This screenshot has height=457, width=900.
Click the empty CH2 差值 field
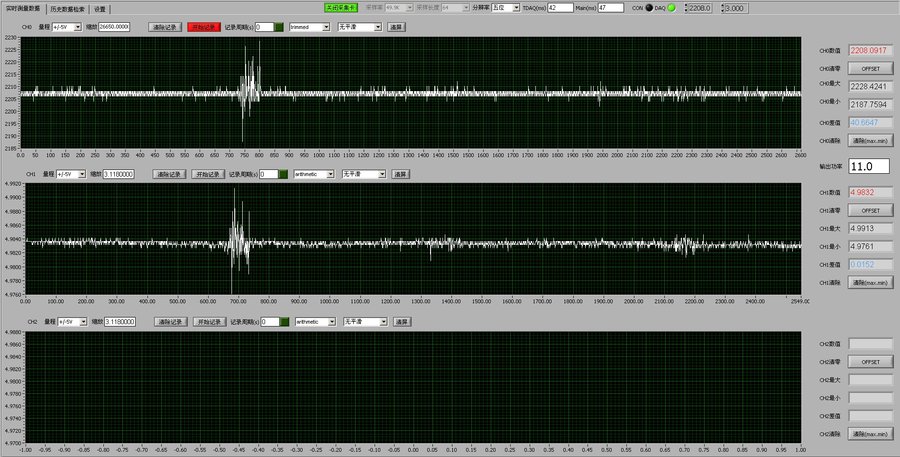871,416
